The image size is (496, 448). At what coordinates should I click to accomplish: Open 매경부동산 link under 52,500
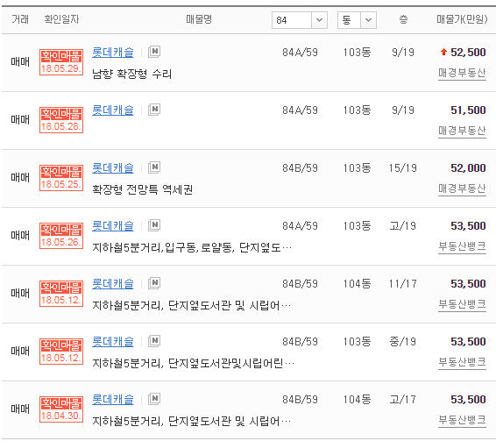(x=462, y=73)
